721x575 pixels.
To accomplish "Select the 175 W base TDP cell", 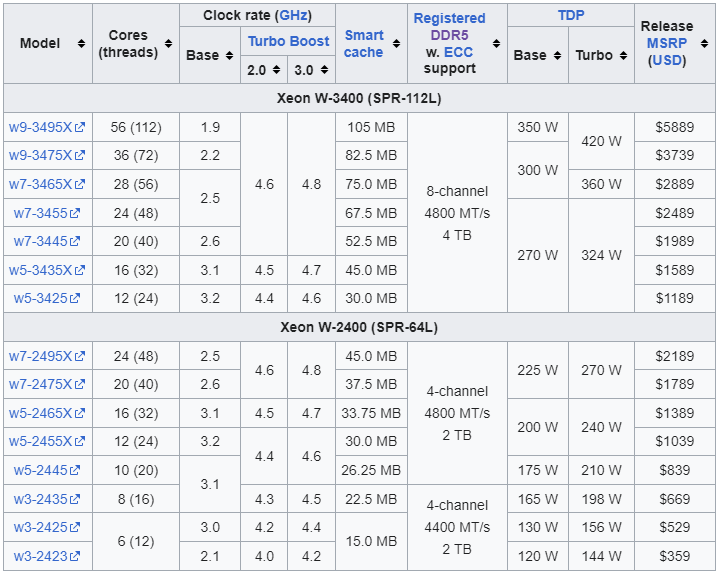I will coord(538,471).
